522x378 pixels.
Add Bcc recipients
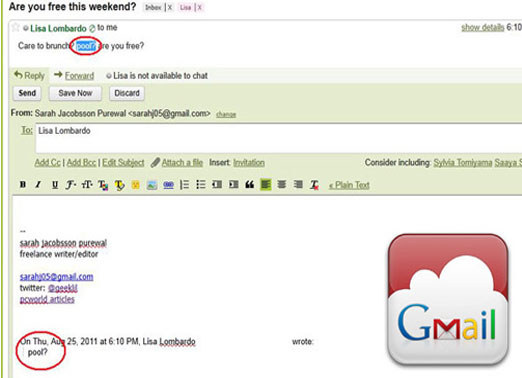tap(81, 162)
